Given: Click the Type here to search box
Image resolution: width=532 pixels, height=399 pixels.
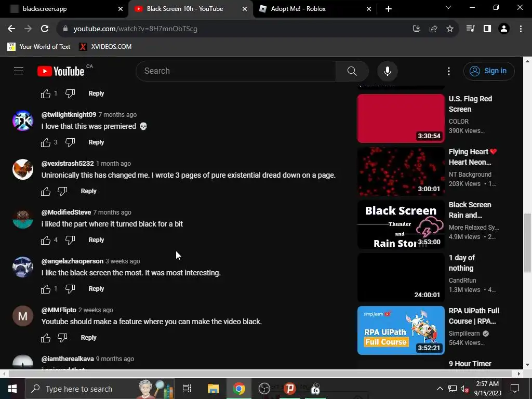Looking at the screenshot, I should coord(100,389).
